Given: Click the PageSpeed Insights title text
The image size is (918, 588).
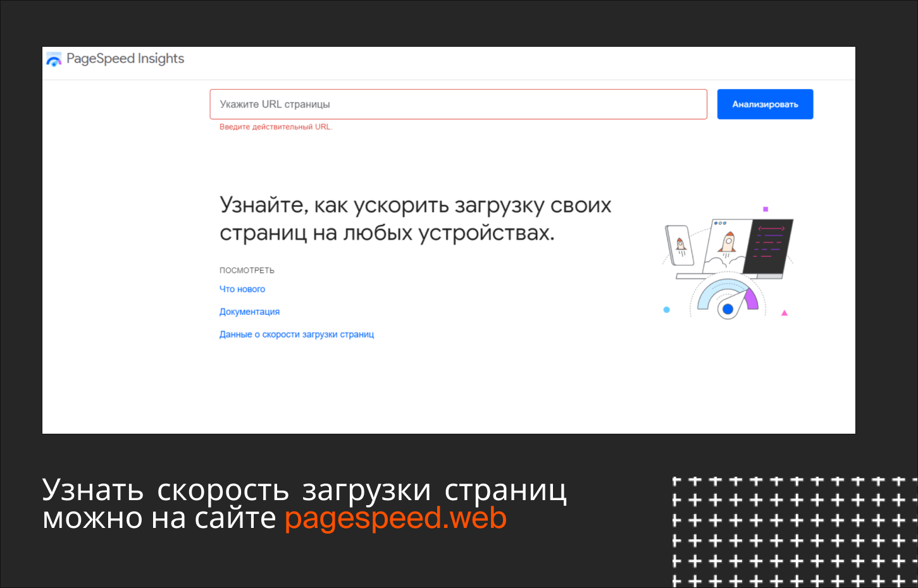Looking at the screenshot, I should tap(125, 59).
